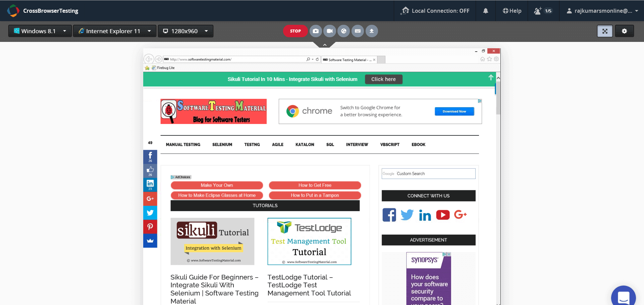Click IE back arrow button
Viewport: 644px width, 305px height.
149,59
